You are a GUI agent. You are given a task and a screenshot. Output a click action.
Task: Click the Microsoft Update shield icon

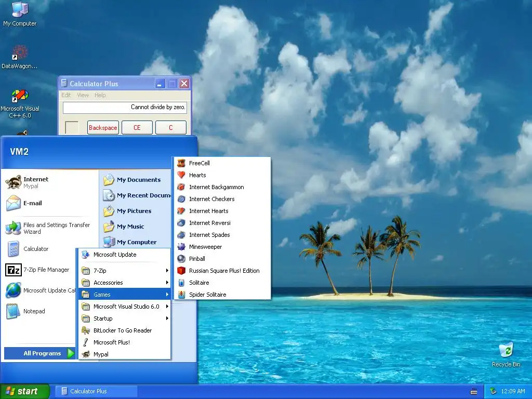click(x=86, y=255)
